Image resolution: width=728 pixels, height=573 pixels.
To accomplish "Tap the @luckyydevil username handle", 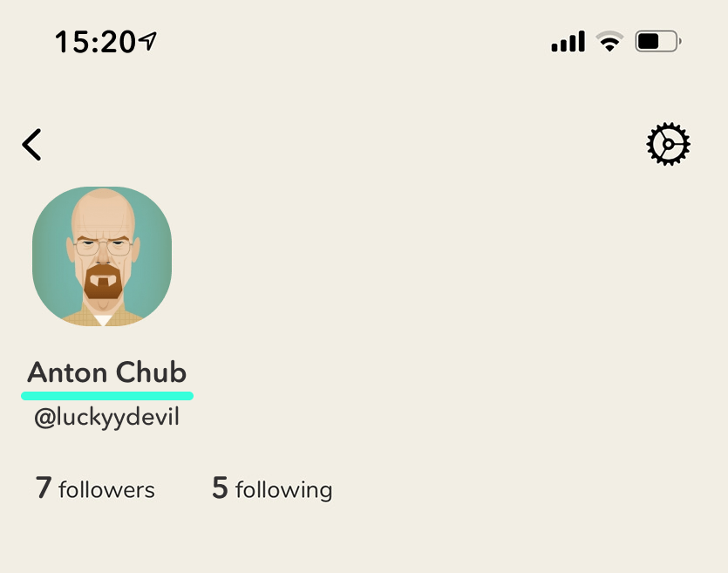I will (106, 417).
